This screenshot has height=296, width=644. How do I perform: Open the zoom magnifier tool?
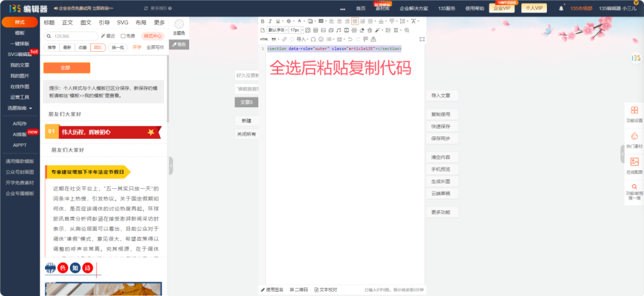pyautogui.click(x=407, y=30)
